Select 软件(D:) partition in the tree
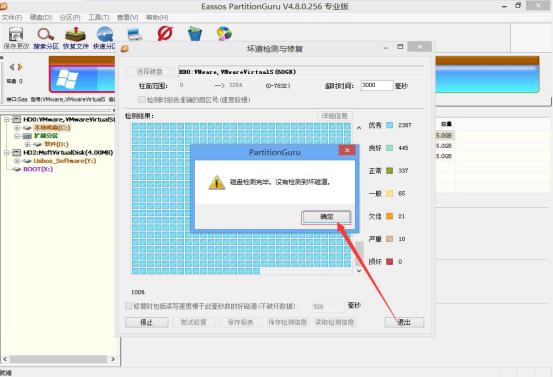Viewport: 553px width, 377px height. pyautogui.click(x=56, y=144)
